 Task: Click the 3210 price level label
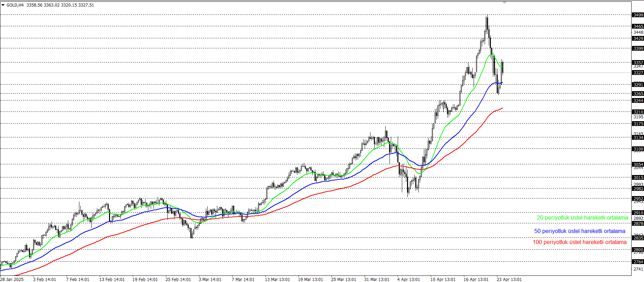pos(638,112)
